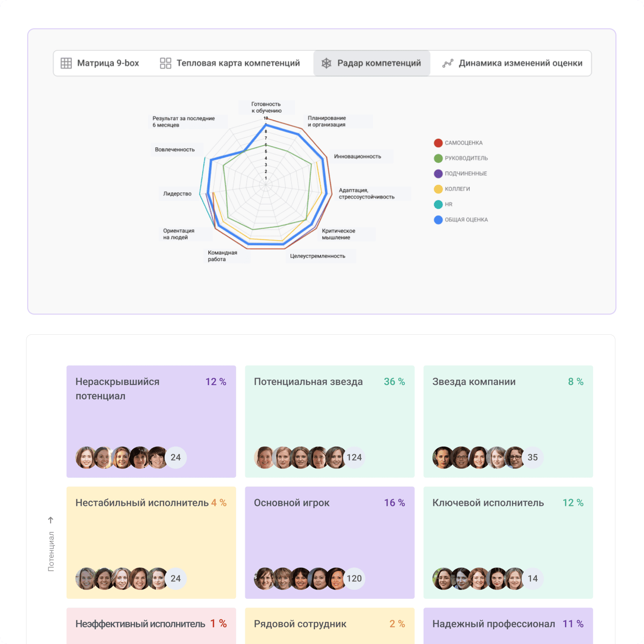The width and height of the screenshot is (644, 644).
Task: Click the radar spider-web icon
Action: [326, 63]
